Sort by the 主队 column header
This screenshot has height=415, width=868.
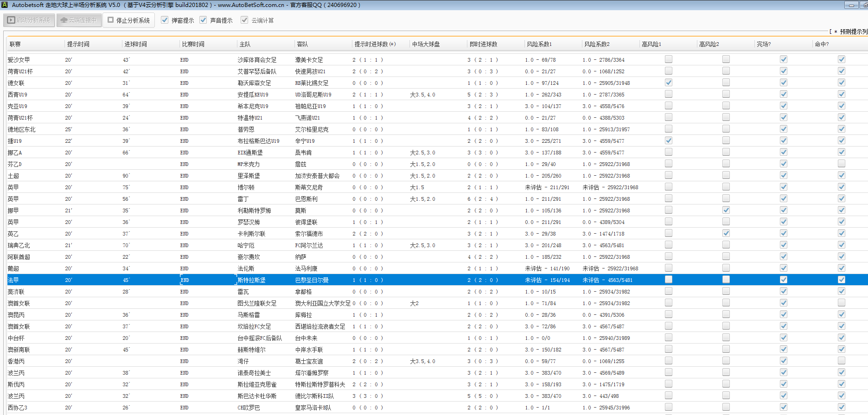245,44
